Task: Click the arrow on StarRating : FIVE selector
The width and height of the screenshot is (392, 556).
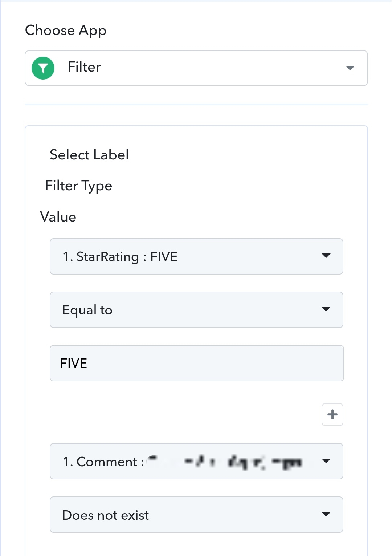Action: (326, 256)
